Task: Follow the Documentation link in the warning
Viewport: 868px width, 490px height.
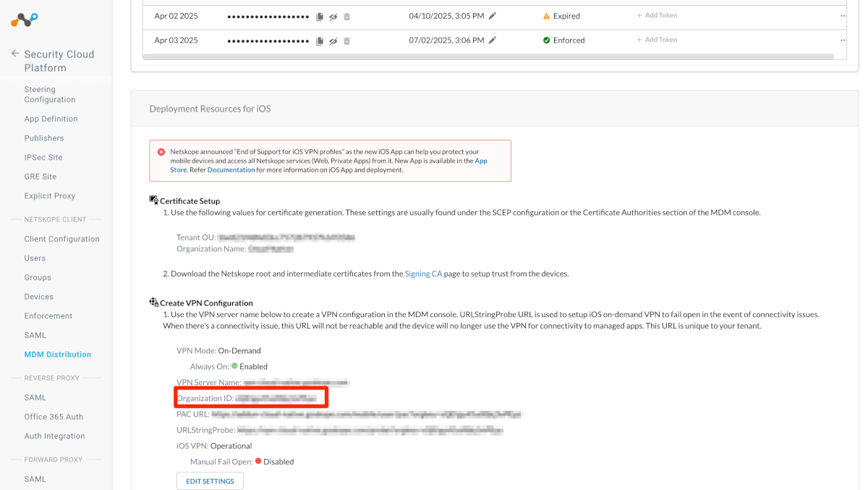Action: pos(231,170)
